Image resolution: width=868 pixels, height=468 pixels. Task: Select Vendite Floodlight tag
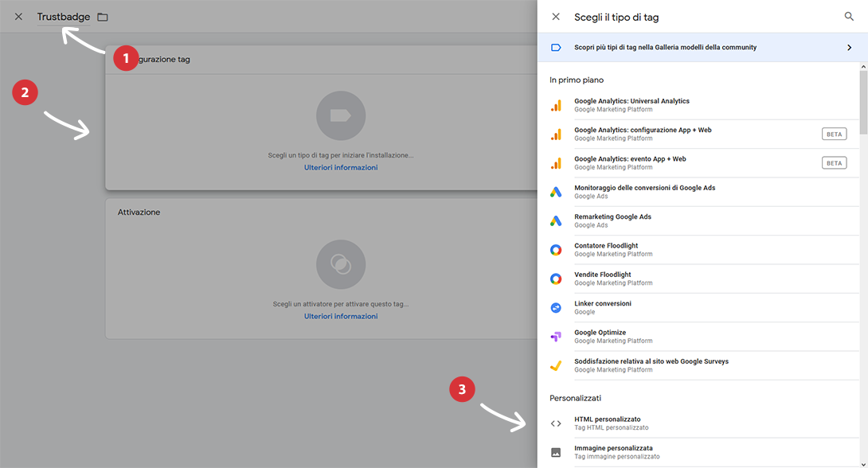[704, 279]
